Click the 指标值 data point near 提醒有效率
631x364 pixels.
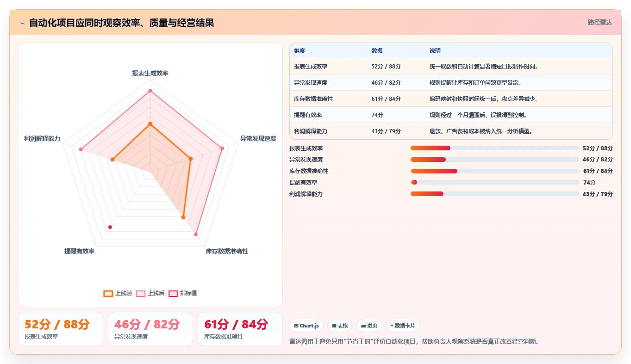tap(110, 227)
